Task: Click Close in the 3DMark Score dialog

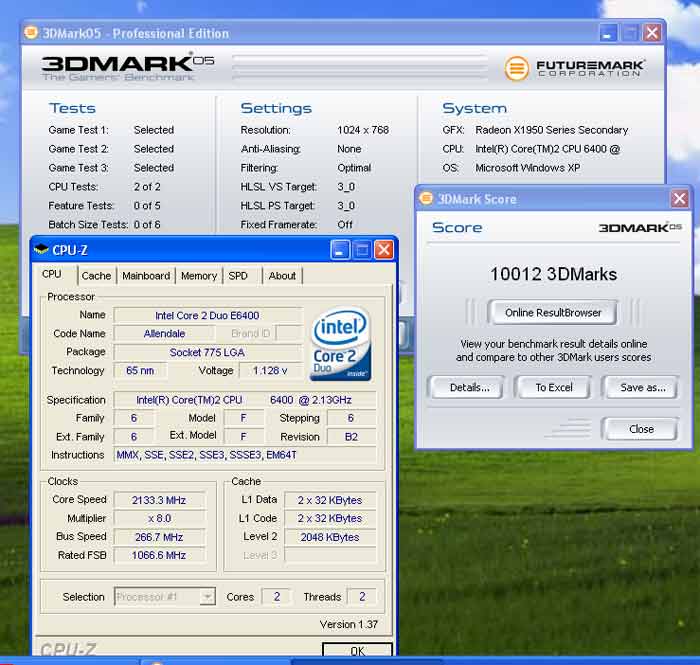Action: click(x=641, y=429)
